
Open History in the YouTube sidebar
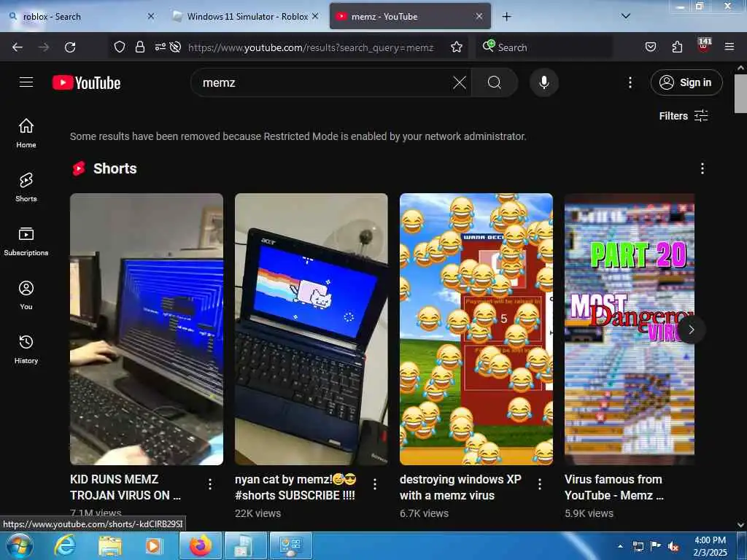click(26, 349)
